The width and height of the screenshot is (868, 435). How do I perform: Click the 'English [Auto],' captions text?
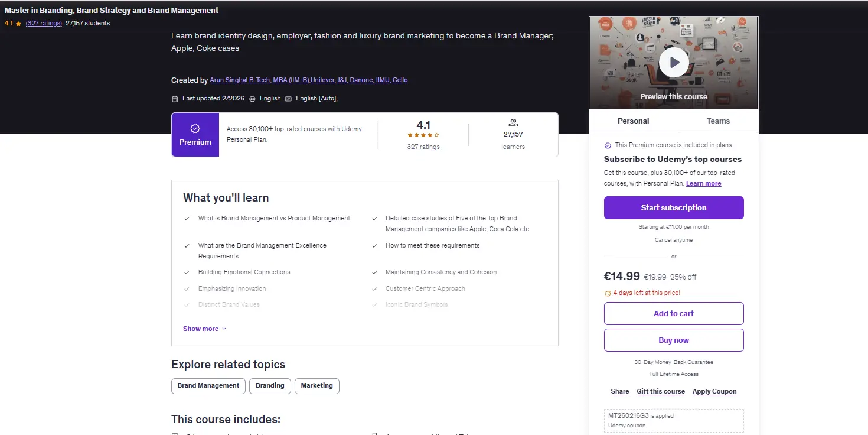[x=316, y=99]
